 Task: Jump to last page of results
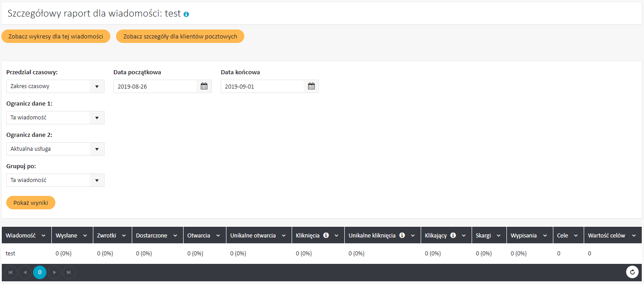tap(69, 272)
